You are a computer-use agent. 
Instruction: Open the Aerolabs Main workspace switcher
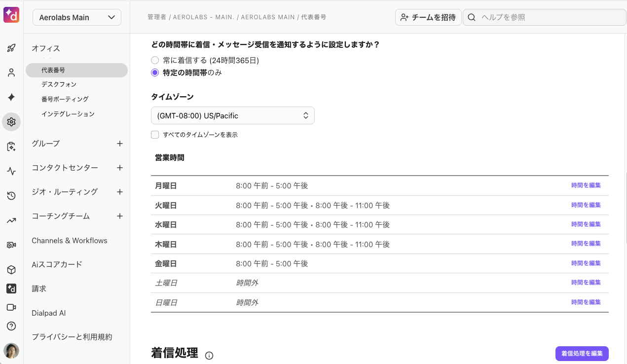pos(76,17)
